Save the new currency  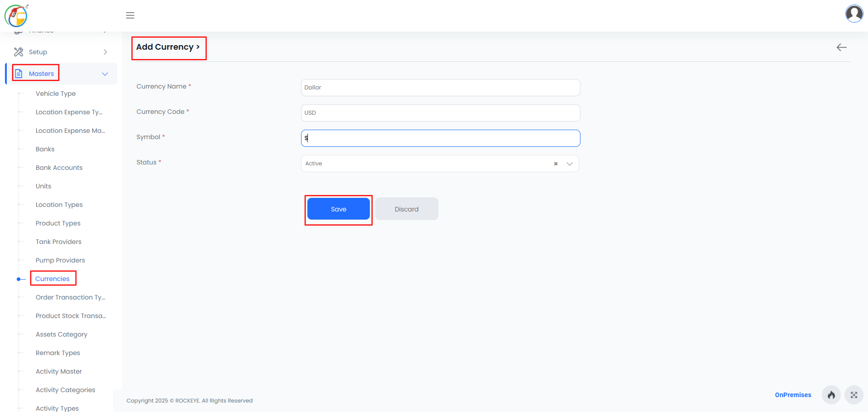(x=339, y=209)
